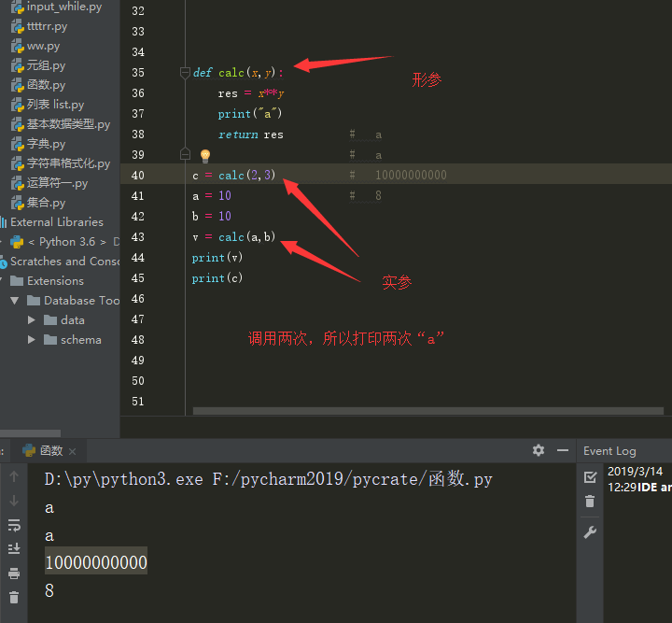The height and width of the screenshot is (623, 672).
Task: Clear Event Log with trash icon
Action: (590, 501)
